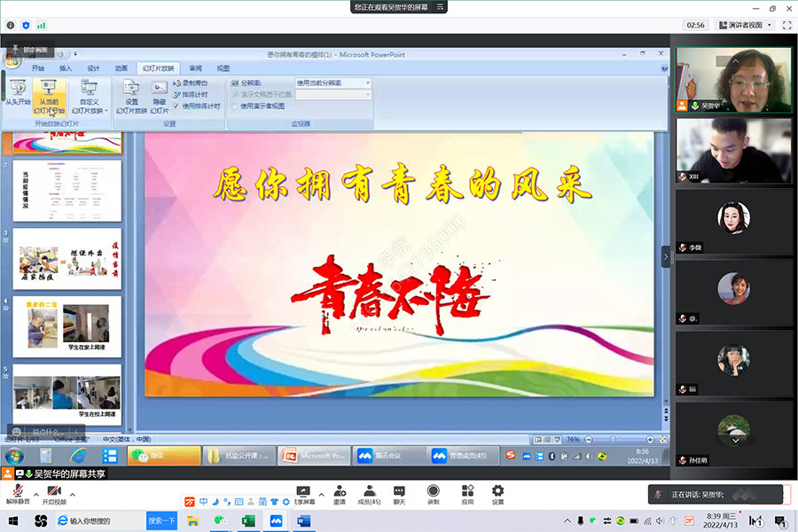
Task: Start recording with the 录制 icon
Action: (x=433, y=491)
